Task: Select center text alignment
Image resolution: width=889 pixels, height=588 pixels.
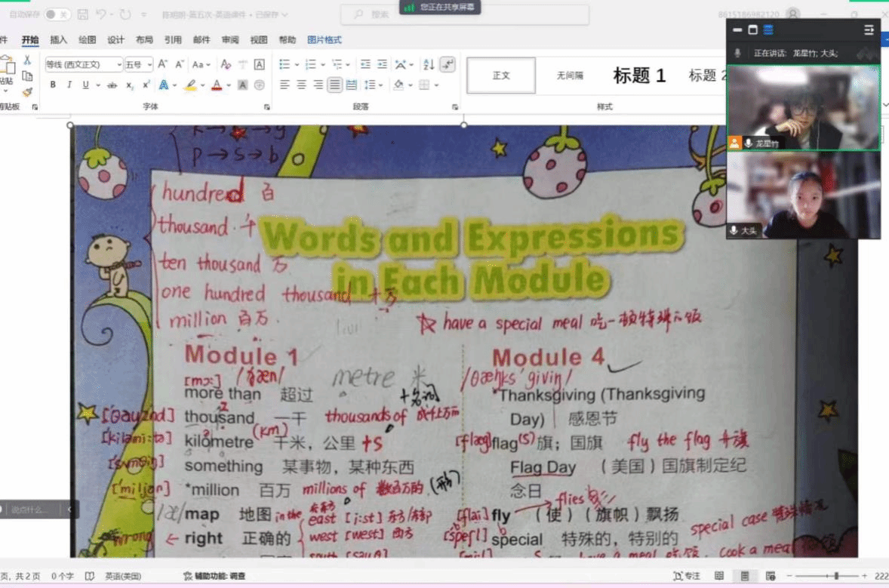Action: (x=301, y=85)
